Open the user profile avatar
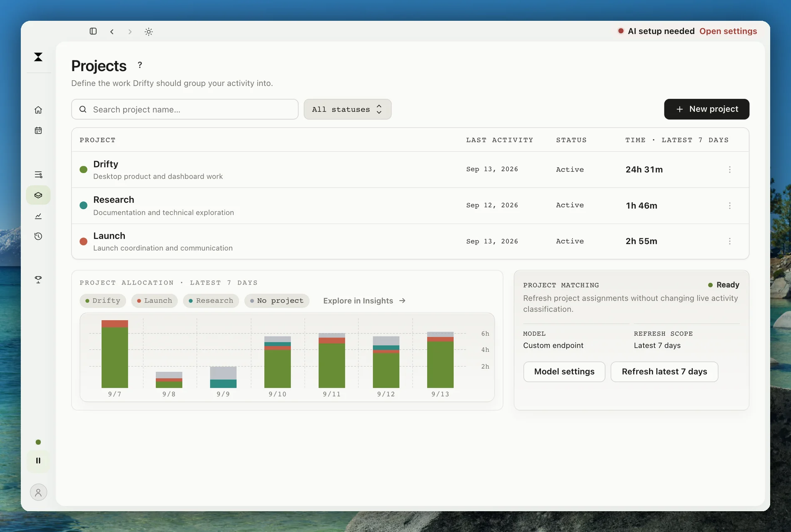This screenshot has width=791, height=532. [x=38, y=492]
